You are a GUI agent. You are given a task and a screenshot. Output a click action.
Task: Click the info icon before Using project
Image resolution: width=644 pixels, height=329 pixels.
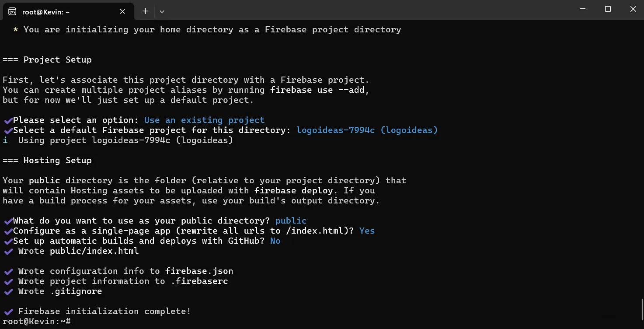pos(5,140)
